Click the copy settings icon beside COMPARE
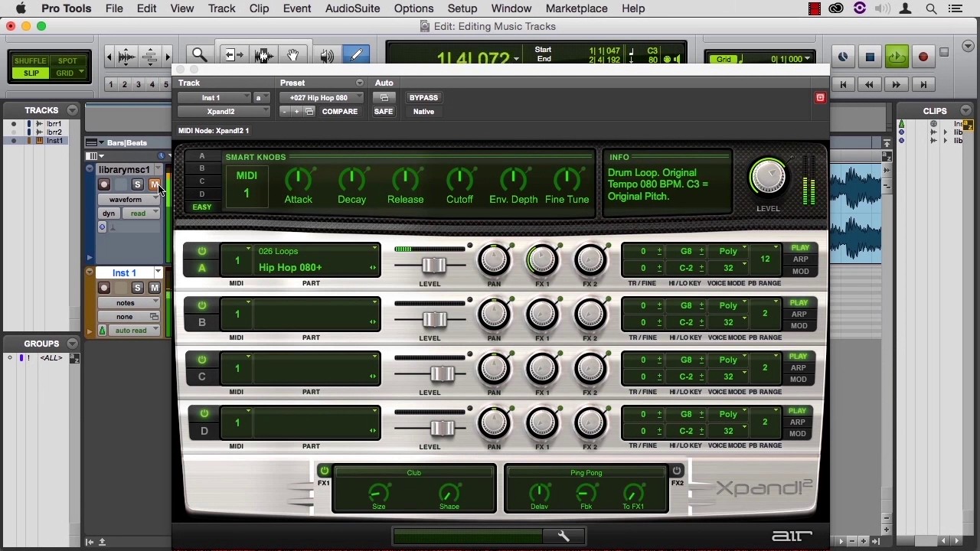This screenshot has height=551, width=980. 309,112
